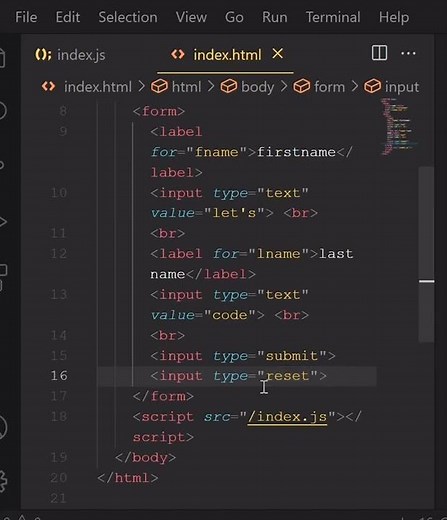Click line number 16 in gutter
The image size is (447, 520).
point(59,376)
